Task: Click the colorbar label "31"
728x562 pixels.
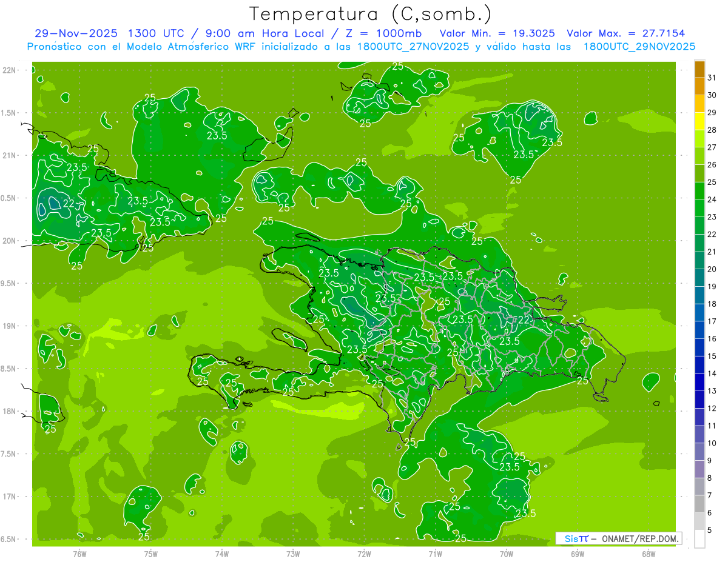Action: click(712, 77)
